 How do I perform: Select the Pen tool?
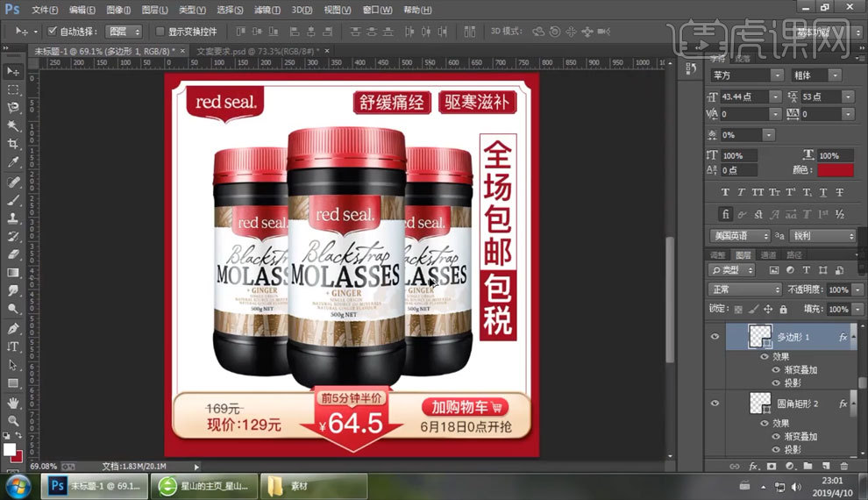[13, 328]
